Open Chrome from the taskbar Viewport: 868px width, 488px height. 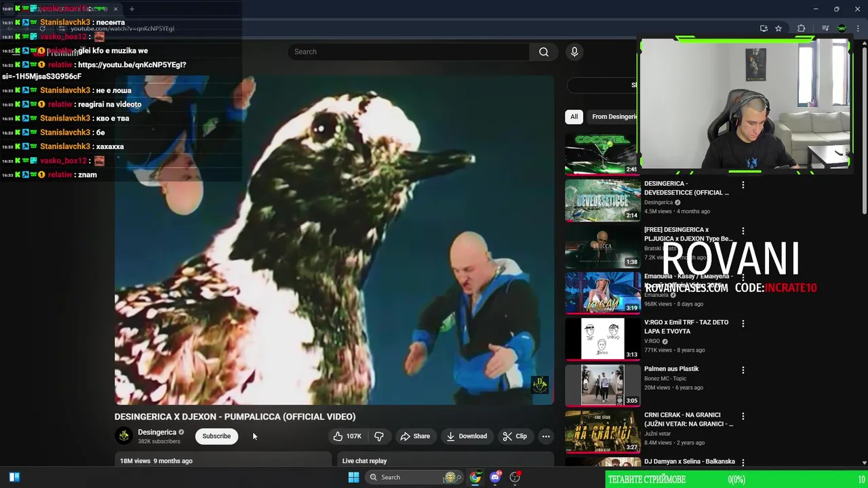pyautogui.click(x=475, y=477)
